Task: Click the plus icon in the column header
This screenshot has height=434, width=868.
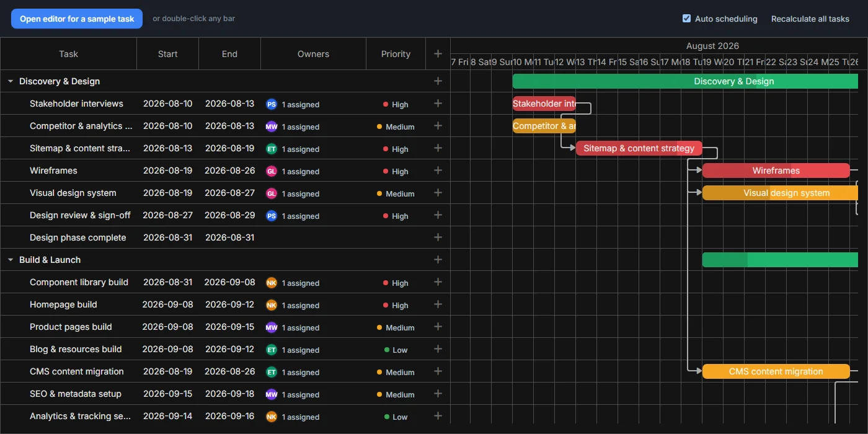Action: 438,54
